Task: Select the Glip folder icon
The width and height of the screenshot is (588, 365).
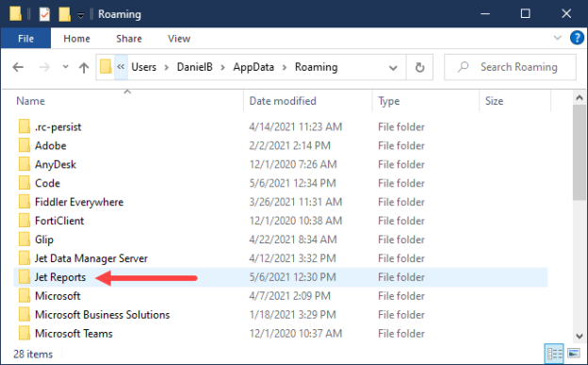Action: coord(24,240)
